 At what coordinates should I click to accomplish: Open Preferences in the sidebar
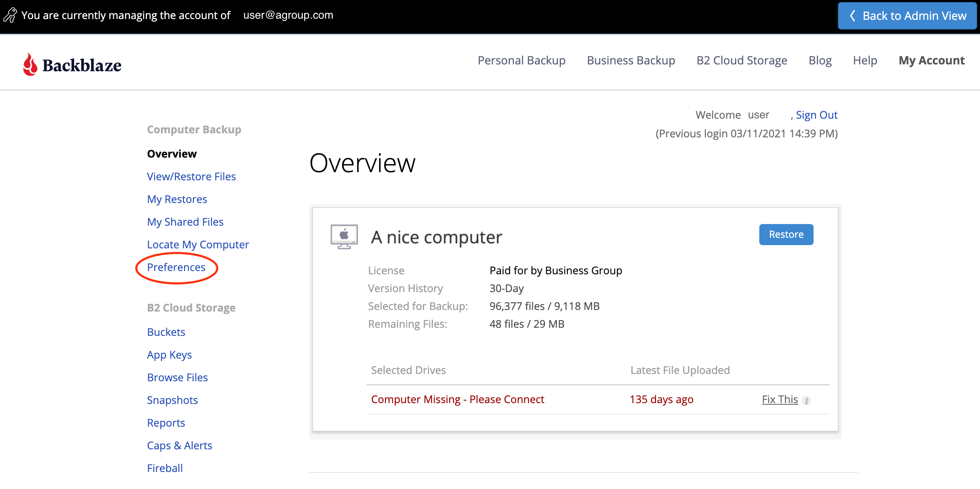click(x=176, y=267)
